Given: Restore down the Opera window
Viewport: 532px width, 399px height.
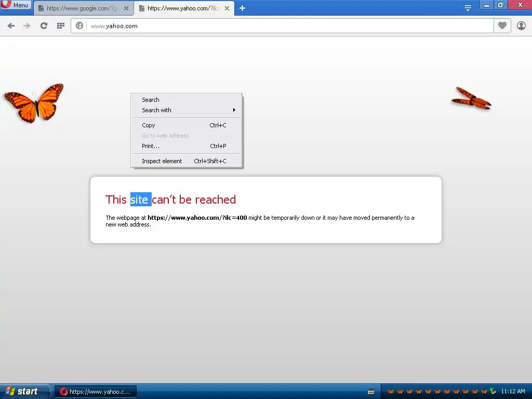Looking at the screenshot, I should click(x=501, y=5).
